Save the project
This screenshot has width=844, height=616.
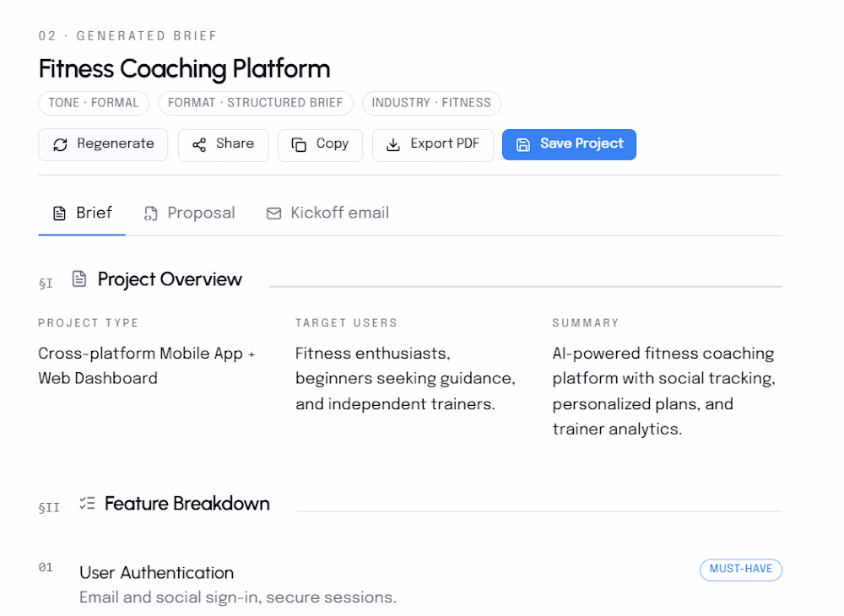[569, 144]
